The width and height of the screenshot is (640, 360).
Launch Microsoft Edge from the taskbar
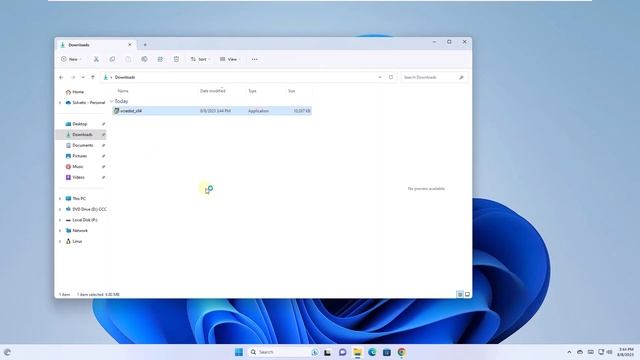(x=372, y=352)
